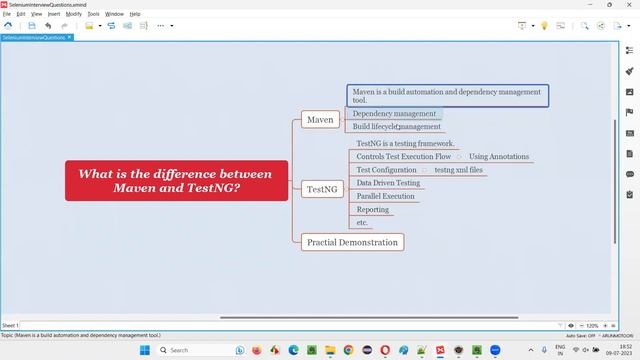This screenshot has width=640, height=360.
Task: Insert a boundary using the toolbar icon
Action: tap(127, 26)
